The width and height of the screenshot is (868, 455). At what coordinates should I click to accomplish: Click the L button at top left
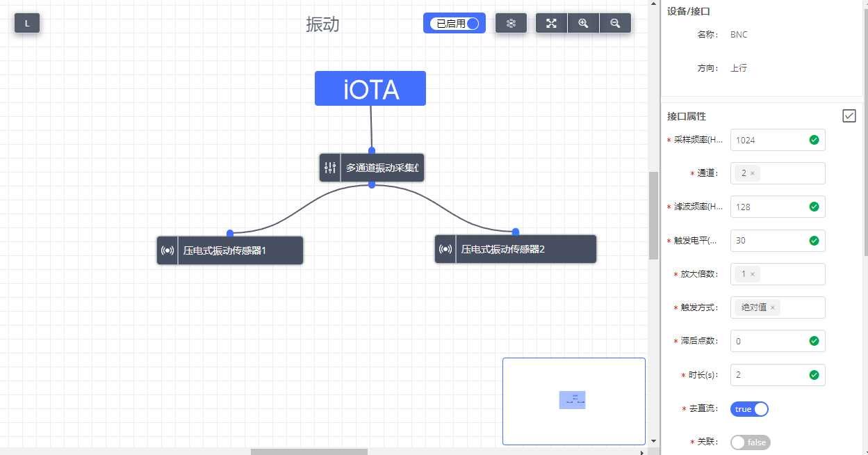27,23
